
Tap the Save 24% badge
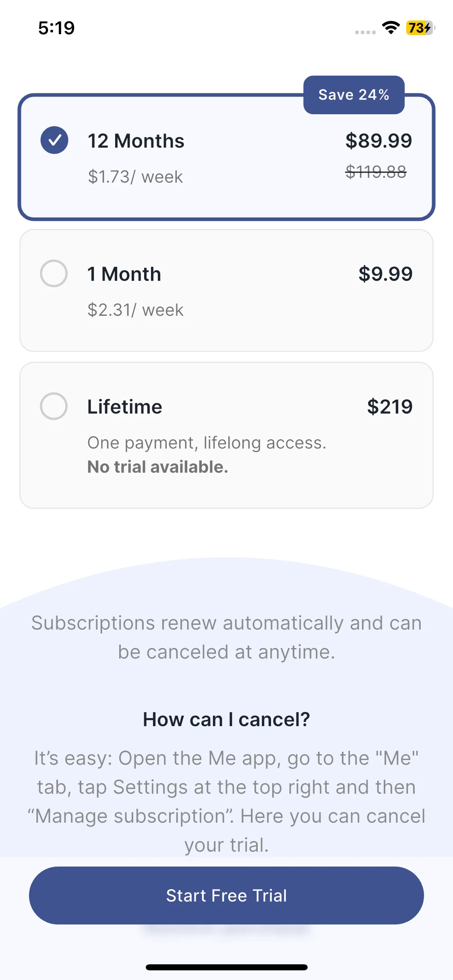click(x=354, y=95)
